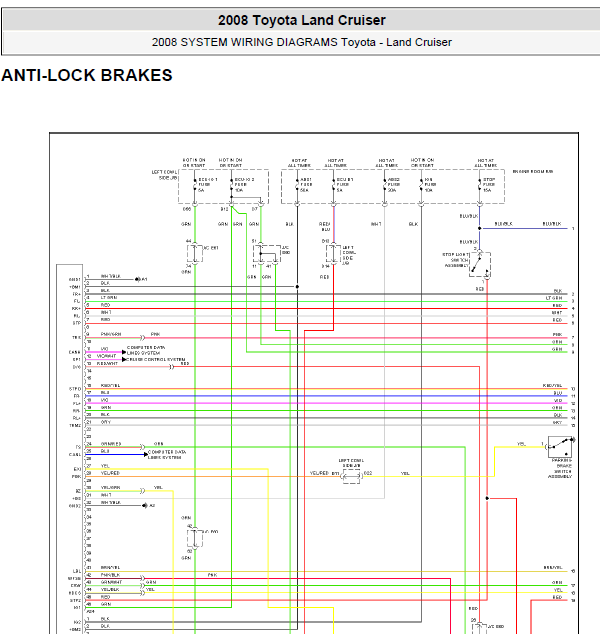
Task: Click the 'GRN/RED' wire label at pin 24
Action: click(111, 444)
